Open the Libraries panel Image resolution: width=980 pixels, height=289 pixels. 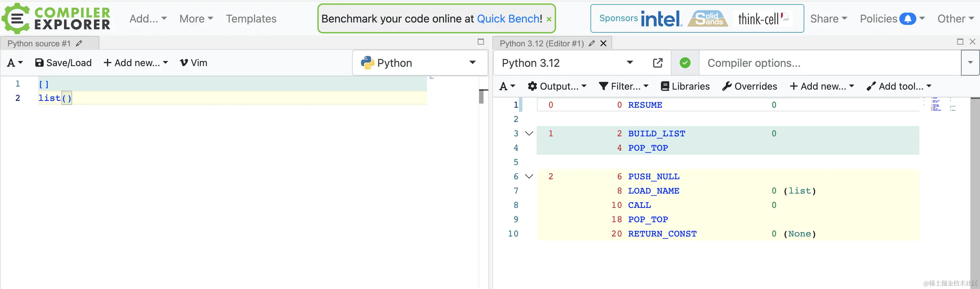pyautogui.click(x=685, y=87)
